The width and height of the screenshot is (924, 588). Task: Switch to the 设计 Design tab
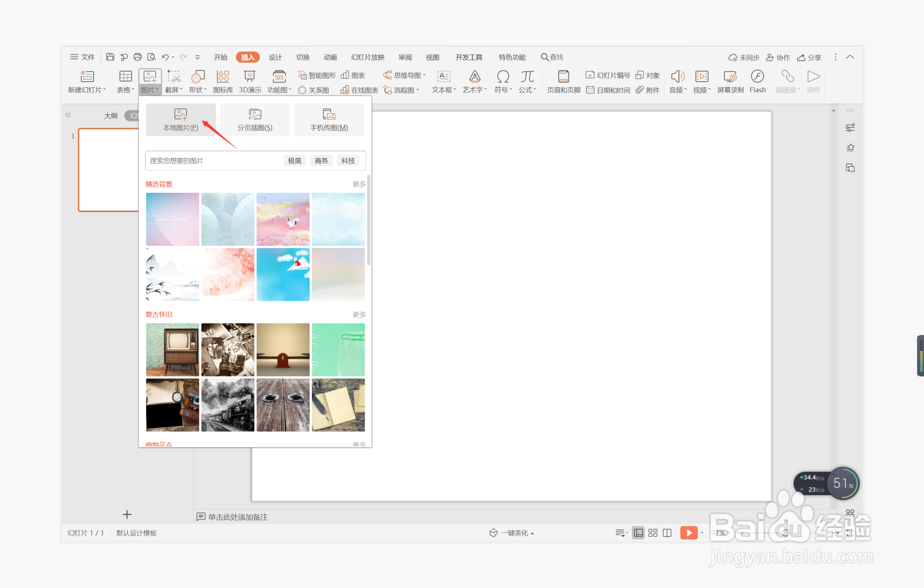[x=275, y=57]
